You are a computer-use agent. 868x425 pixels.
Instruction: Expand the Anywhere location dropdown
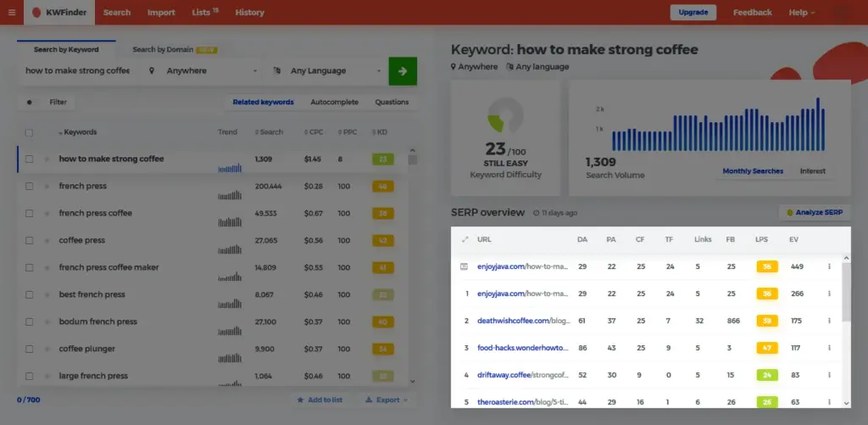(x=203, y=71)
